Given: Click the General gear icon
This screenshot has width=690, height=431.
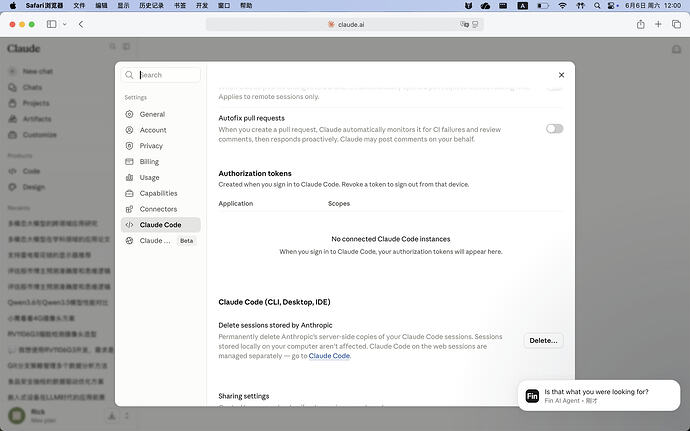Looking at the screenshot, I should click(x=129, y=114).
